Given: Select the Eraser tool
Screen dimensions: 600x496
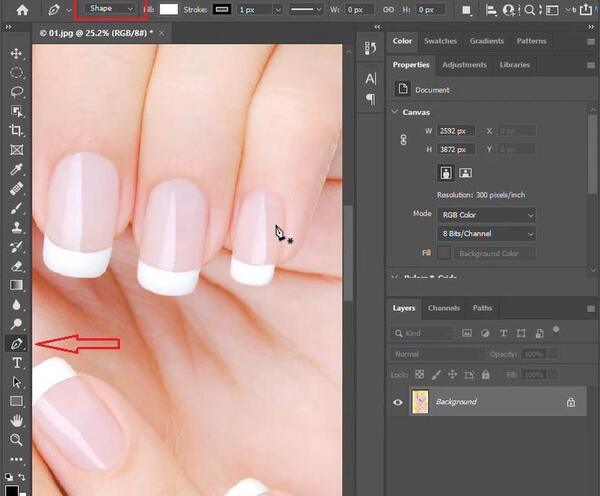Looking at the screenshot, I should [16, 266].
